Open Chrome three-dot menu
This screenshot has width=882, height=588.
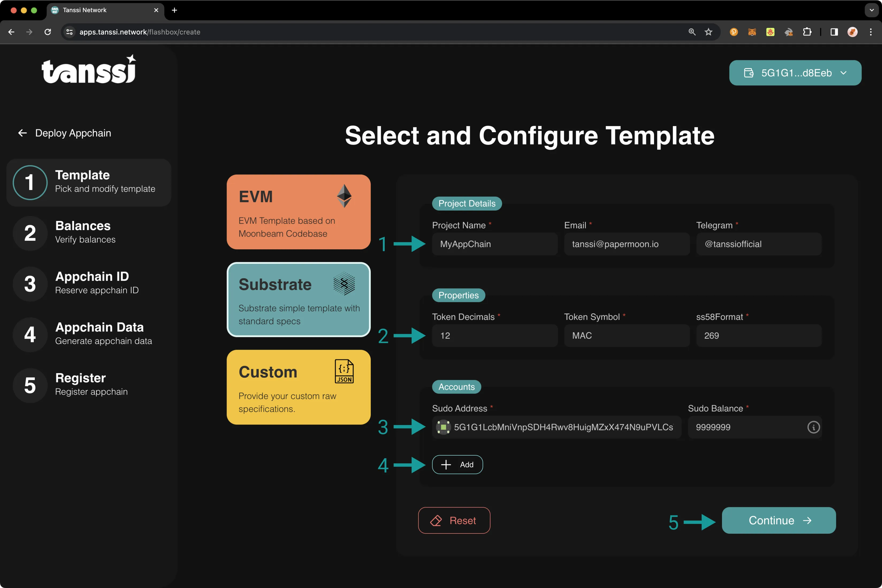click(x=871, y=32)
